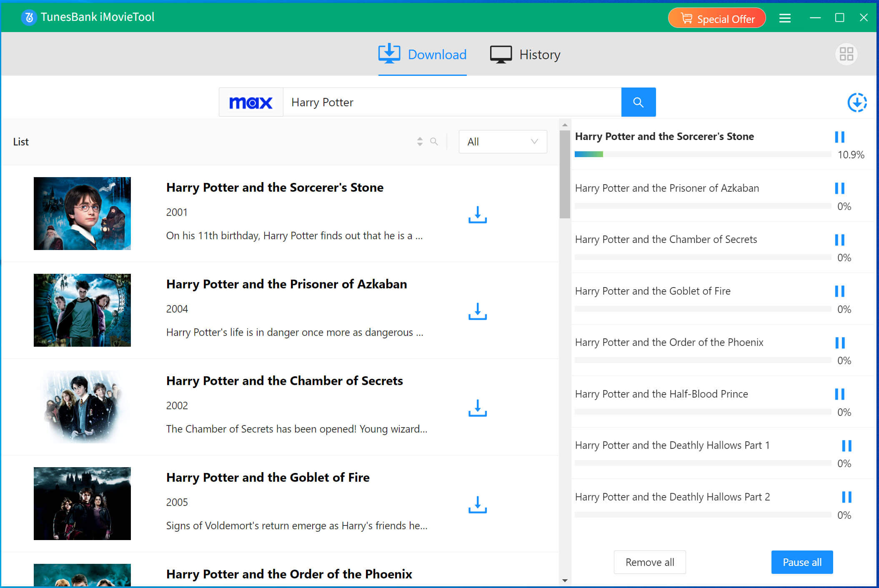The height and width of the screenshot is (588, 879).
Task: Click the 2004 year text
Action: pyautogui.click(x=177, y=309)
